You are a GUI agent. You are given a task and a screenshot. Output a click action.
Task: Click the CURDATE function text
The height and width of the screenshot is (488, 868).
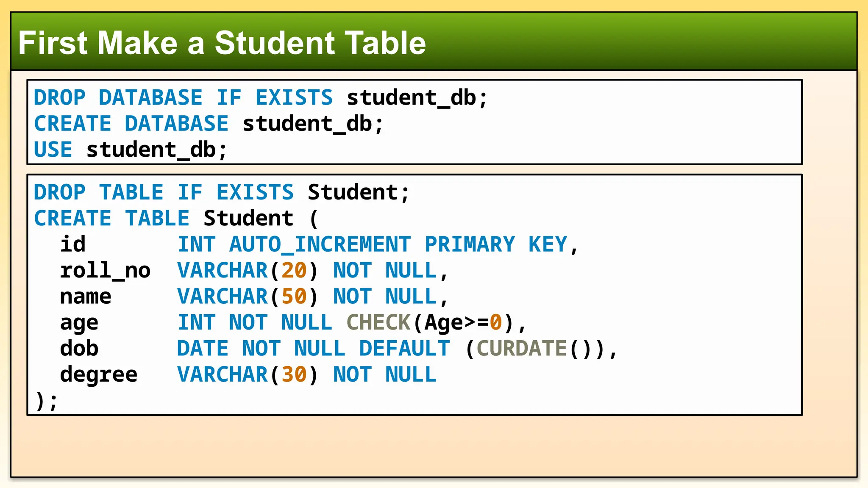522,349
